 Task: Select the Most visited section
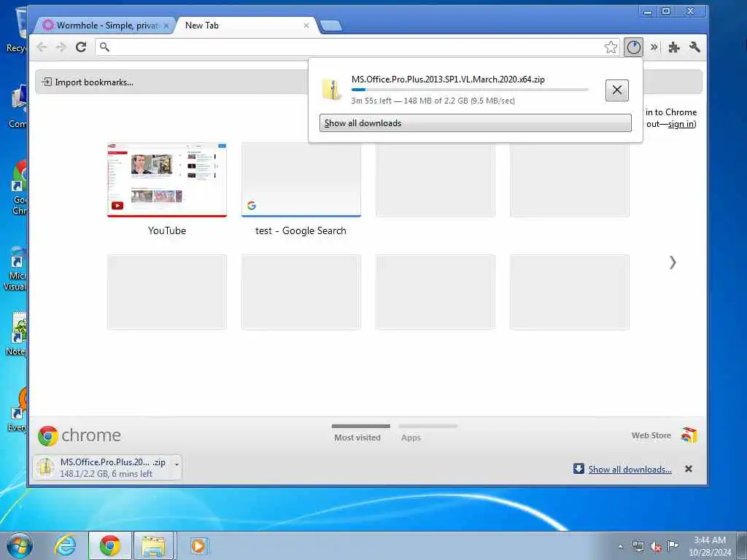click(357, 437)
